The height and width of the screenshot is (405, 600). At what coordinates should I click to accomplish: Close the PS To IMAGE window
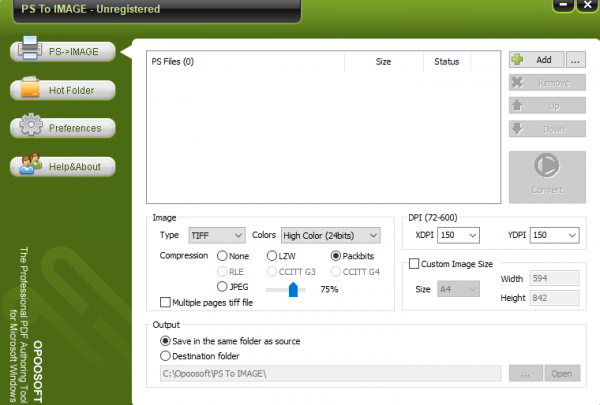tap(587, 5)
